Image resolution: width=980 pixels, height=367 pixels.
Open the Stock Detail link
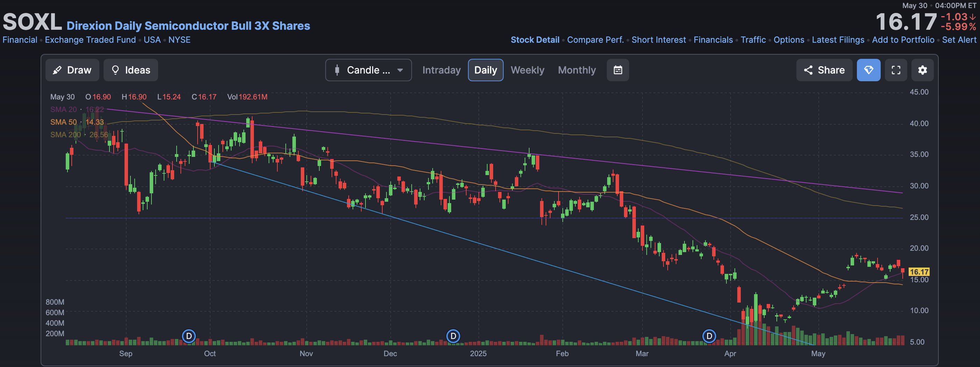(x=535, y=40)
